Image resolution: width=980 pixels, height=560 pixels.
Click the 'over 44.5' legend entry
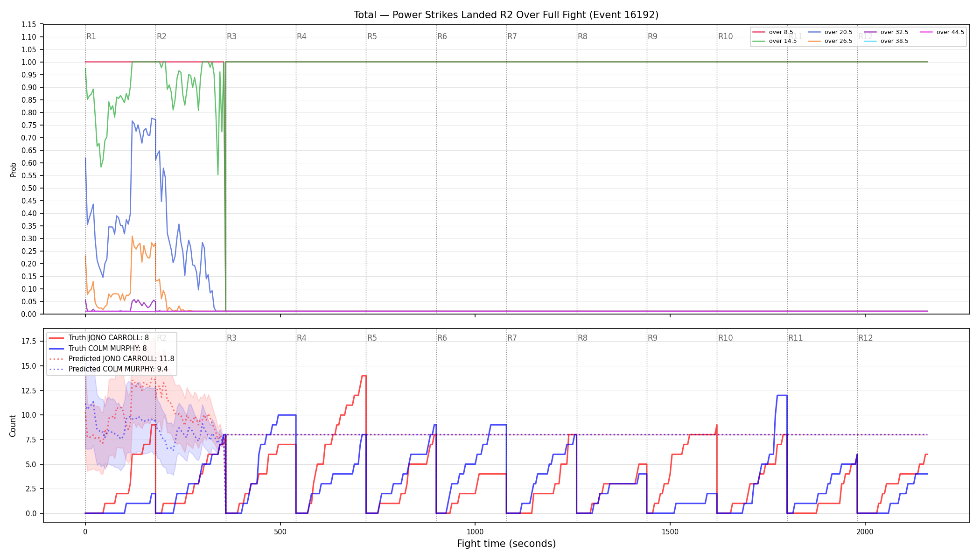(942, 32)
